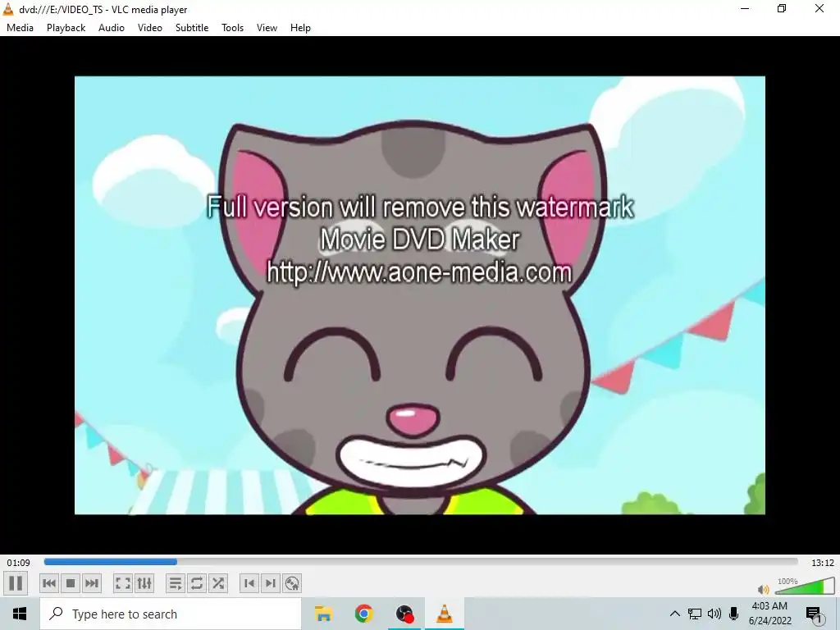Click the VLC cone icon in title bar

[x=8, y=9]
